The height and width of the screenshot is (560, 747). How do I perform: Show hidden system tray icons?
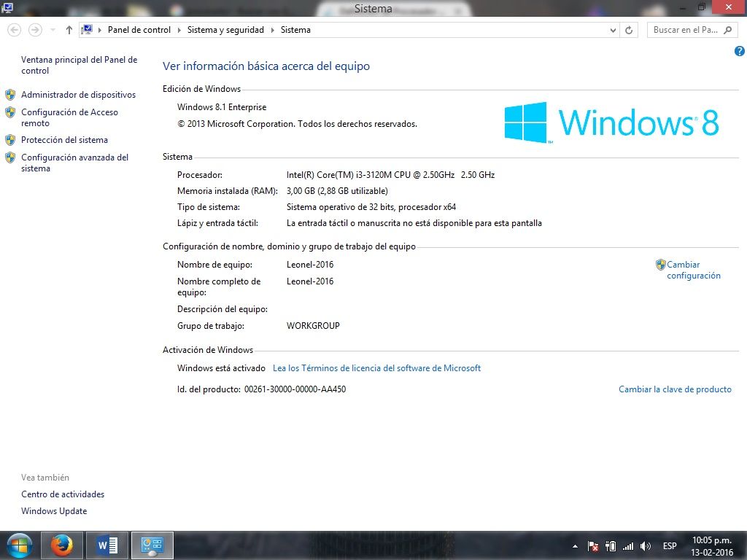575,546
